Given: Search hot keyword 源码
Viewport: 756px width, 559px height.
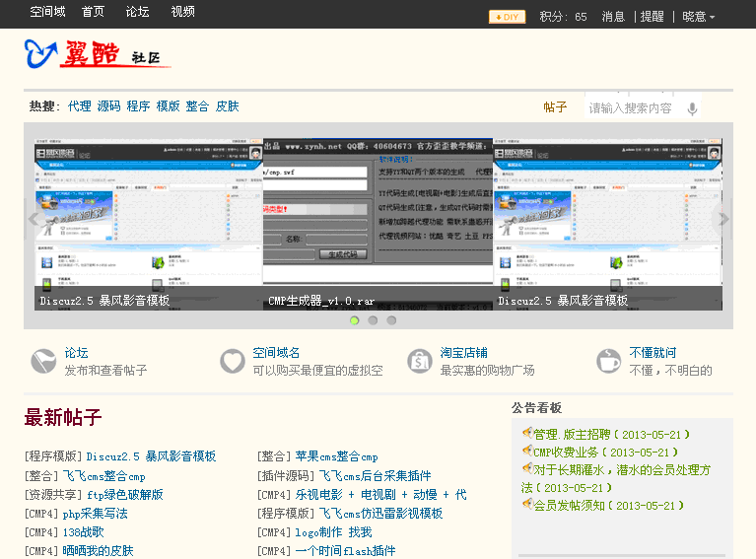Looking at the screenshot, I should point(109,106).
